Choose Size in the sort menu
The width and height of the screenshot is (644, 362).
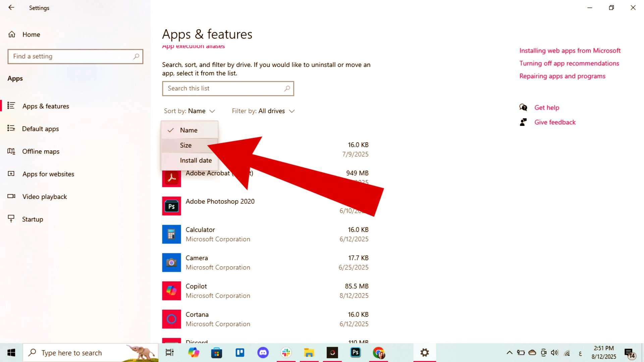190,145
